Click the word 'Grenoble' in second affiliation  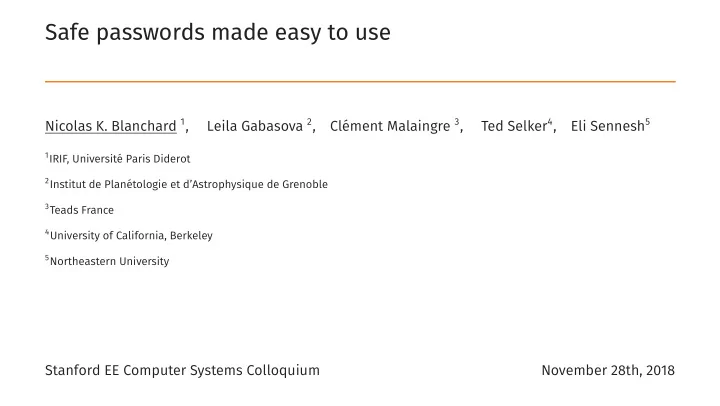point(305,184)
